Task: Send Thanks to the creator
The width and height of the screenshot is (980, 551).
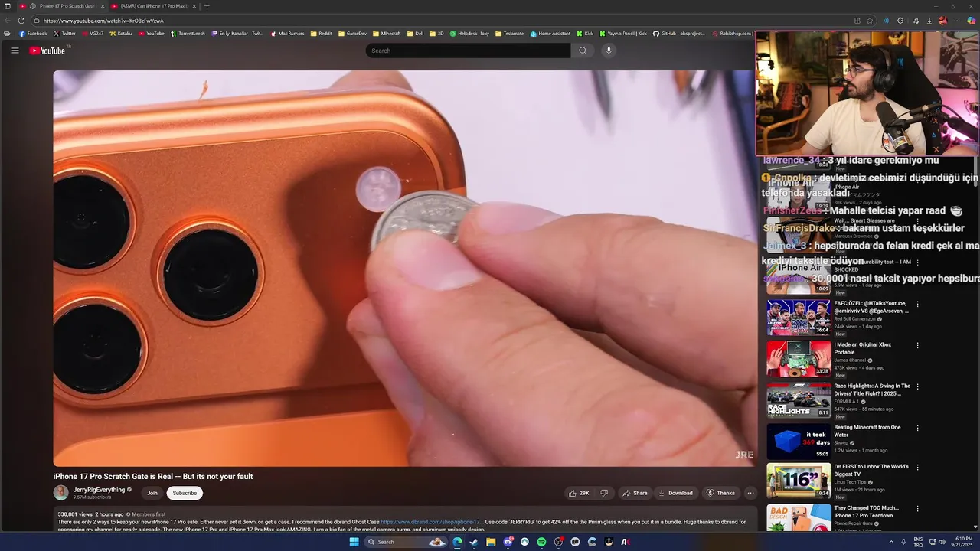Action: click(x=720, y=493)
